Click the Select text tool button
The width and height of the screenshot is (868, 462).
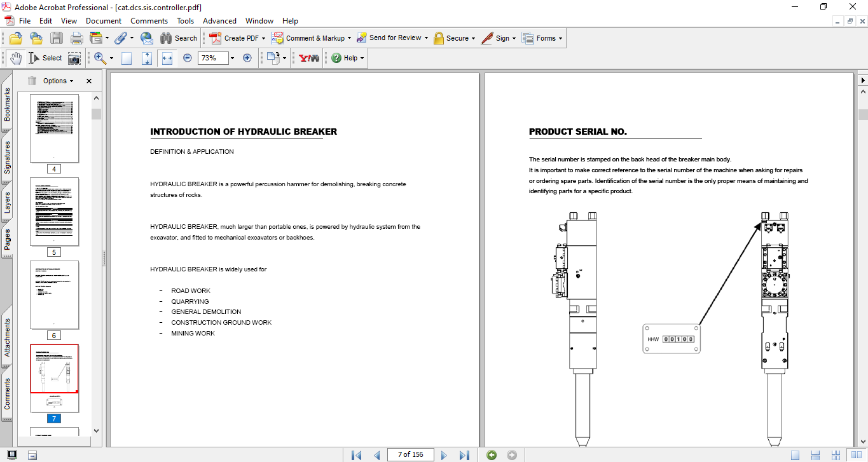[45, 58]
